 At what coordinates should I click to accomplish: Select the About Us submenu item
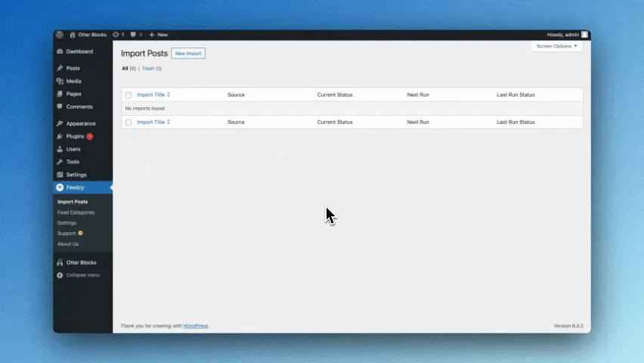point(68,244)
